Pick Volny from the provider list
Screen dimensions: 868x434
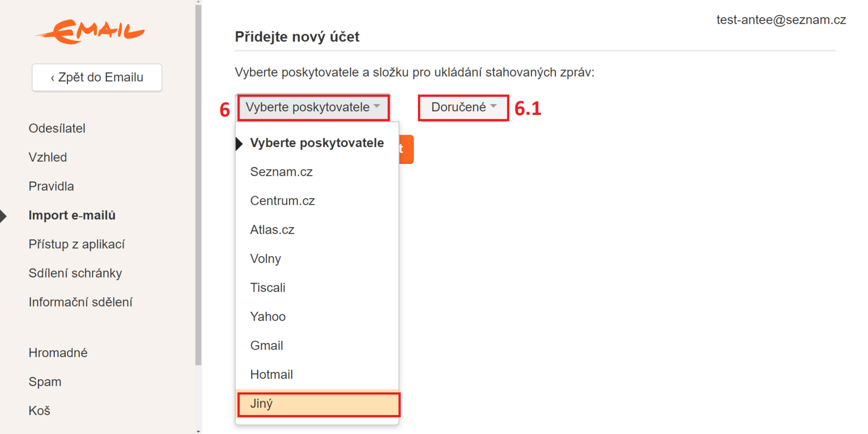click(266, 259)
